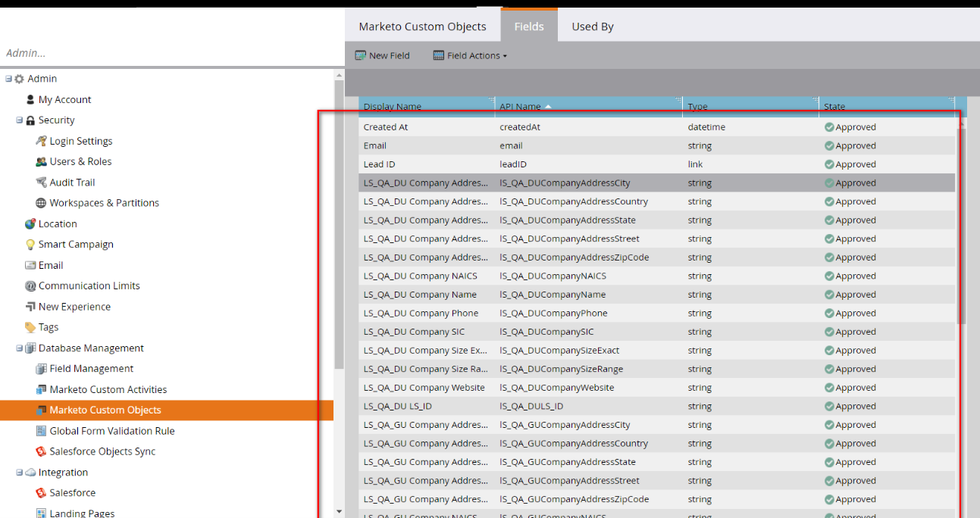Click the Email envelope icon in tree
This screenshot has width=980, height=518.
[30, 265]
